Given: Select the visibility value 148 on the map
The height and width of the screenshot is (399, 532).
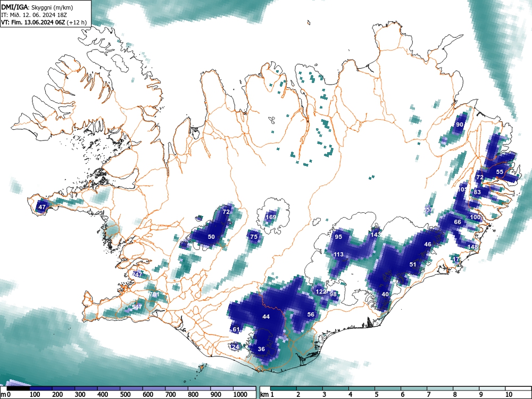Looking at the screenshot, I should [472, 247].
